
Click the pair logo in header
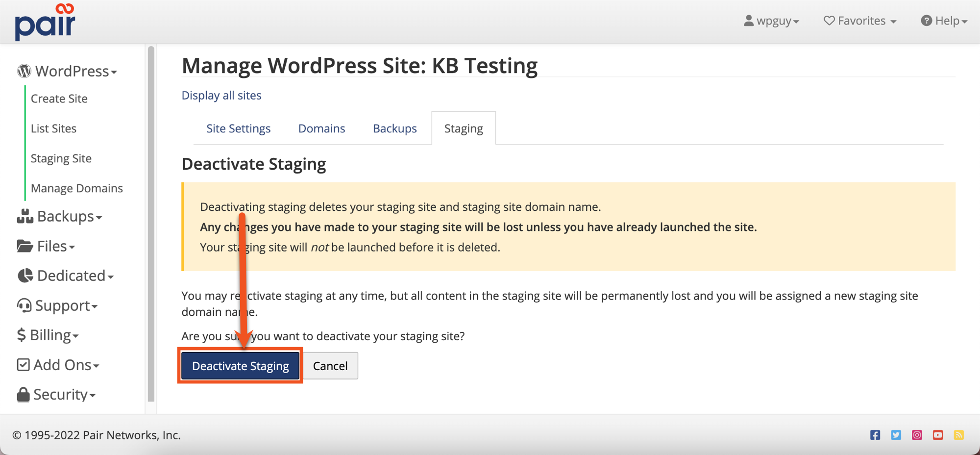[x=45, y=23]
